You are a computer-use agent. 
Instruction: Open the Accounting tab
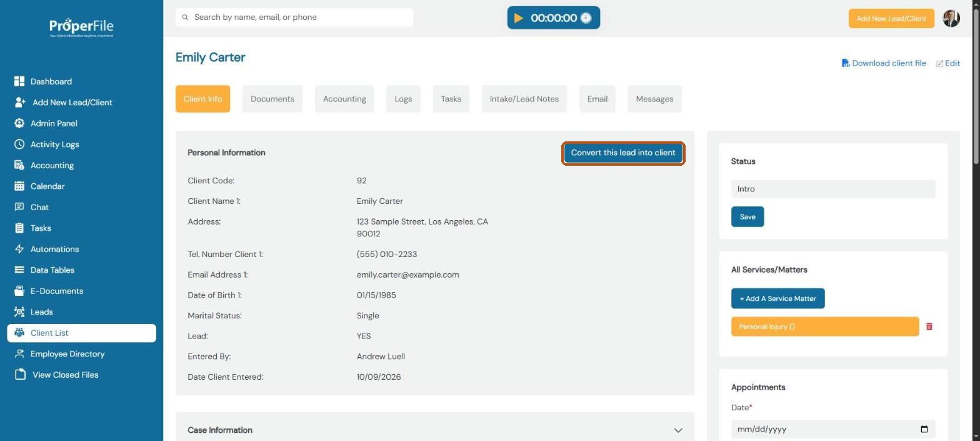coord(344,99)
